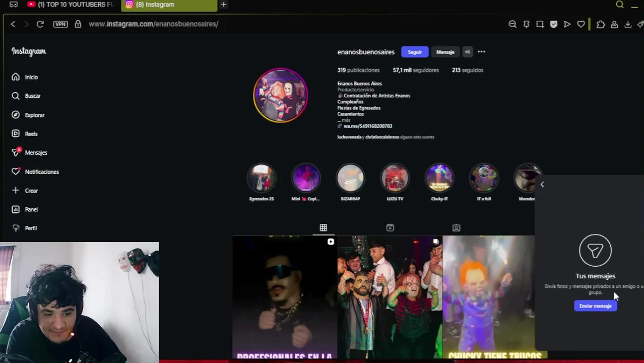Click the 213 seguidos count

tap(468, 70)
